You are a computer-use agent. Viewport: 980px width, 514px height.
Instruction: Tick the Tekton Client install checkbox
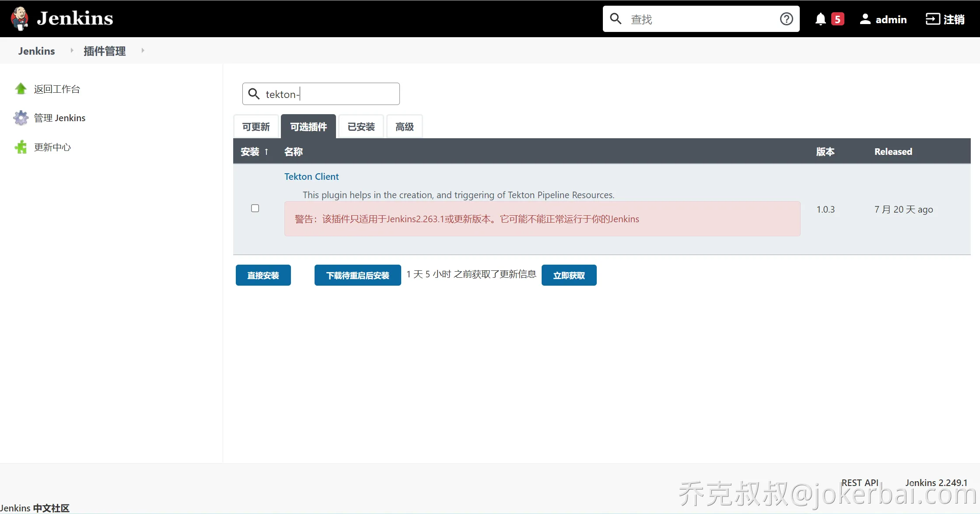pos(255,208)
